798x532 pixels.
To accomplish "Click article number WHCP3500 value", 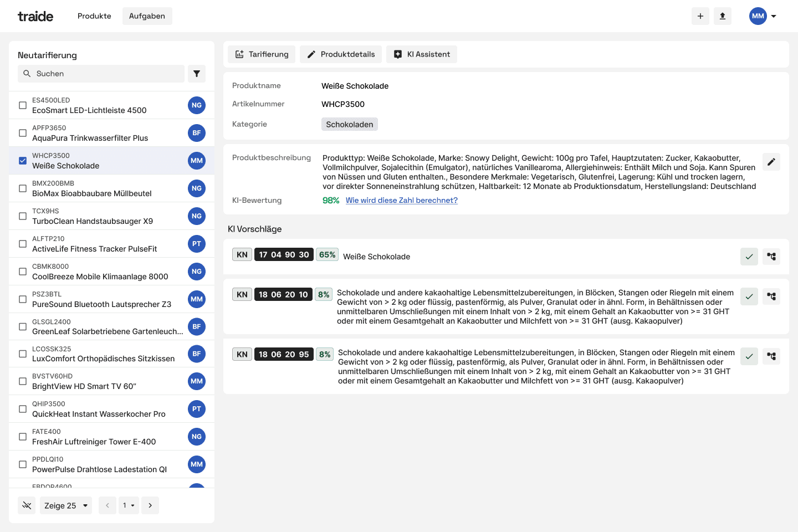I will [x=343, y=104].
